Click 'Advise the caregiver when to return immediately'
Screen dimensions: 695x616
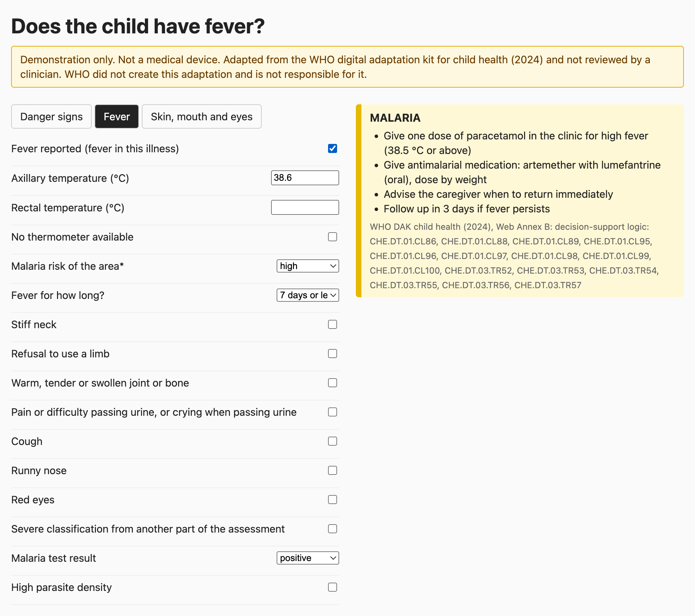pyautogui.click(x=498, y=194)
